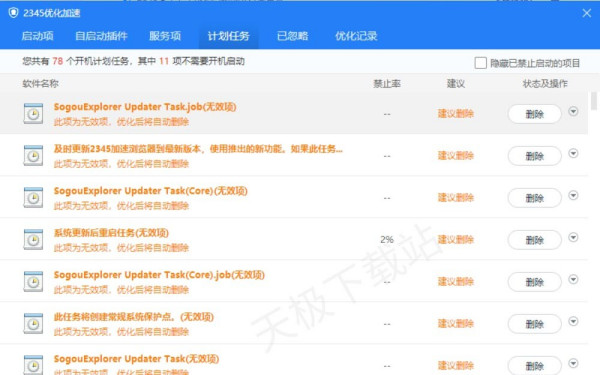Expand options arrow for SogouExplorer Updater Task.job
The height and width of the screenshot is (375, 600).
573,111
